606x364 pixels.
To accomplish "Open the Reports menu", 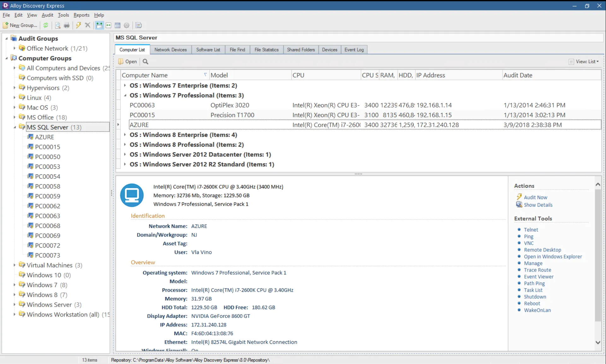I will tap(81, 15).
